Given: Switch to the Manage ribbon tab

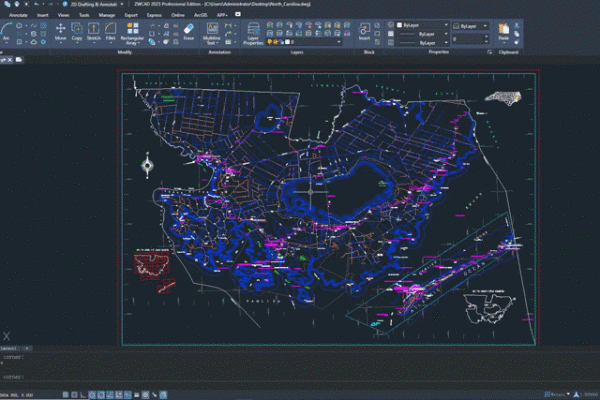Looking at the screenshot, I should 107,16.
